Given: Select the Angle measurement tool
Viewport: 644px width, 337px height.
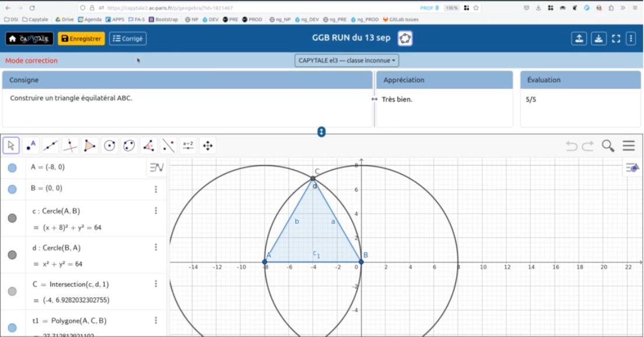Looking at the screenshot, I should click(x=149, y=146).
